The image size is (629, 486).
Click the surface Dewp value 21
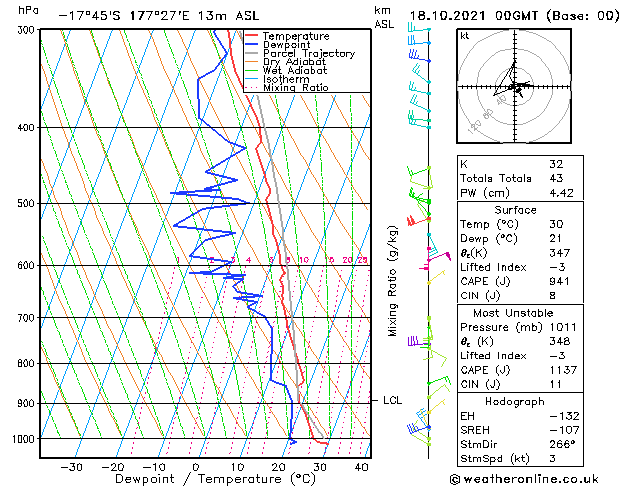point(556,239)
